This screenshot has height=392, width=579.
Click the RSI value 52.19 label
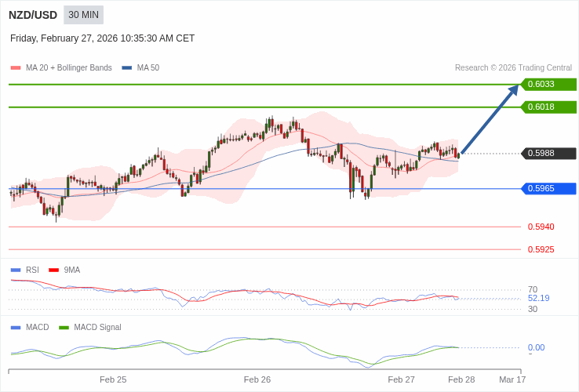(x=538, y=299)
